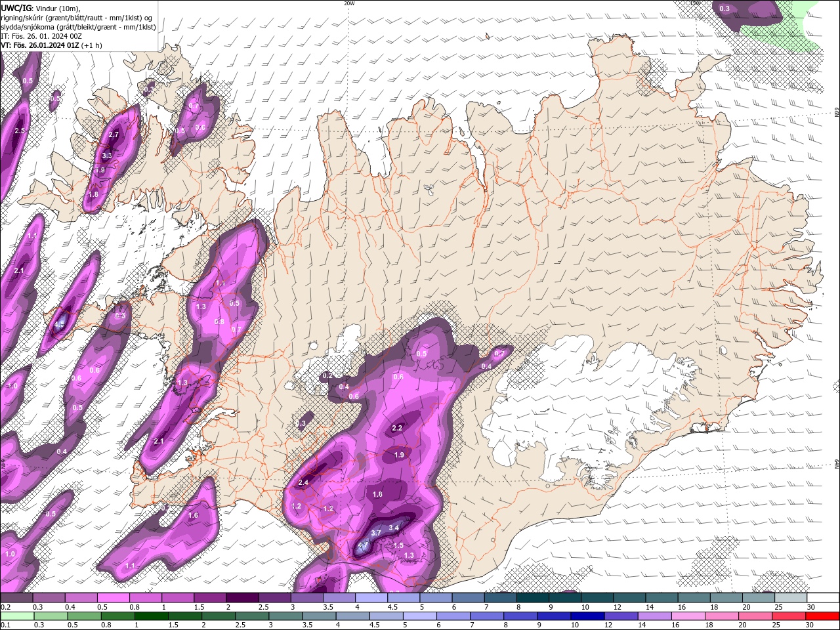Click the 2.4 precipitation value on the map
Viewport: 840px width, 630px height.
pos(303,483)
